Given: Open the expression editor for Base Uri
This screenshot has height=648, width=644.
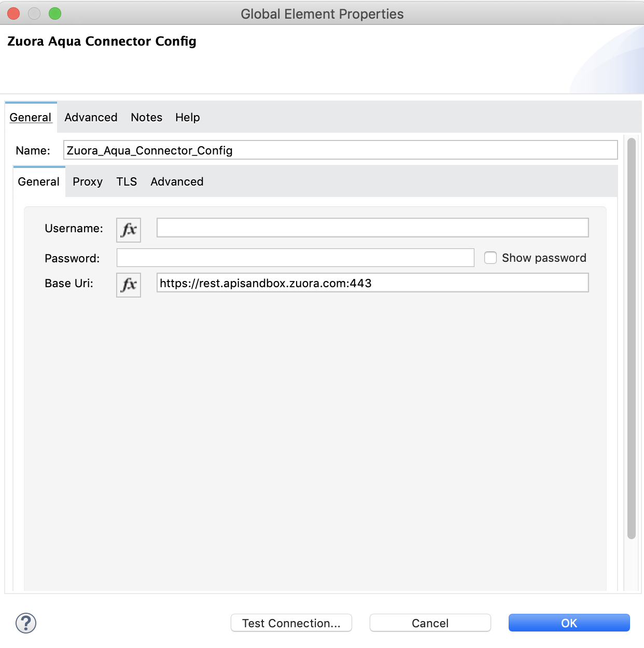Looking at the screenshot, I should point(128,285).
